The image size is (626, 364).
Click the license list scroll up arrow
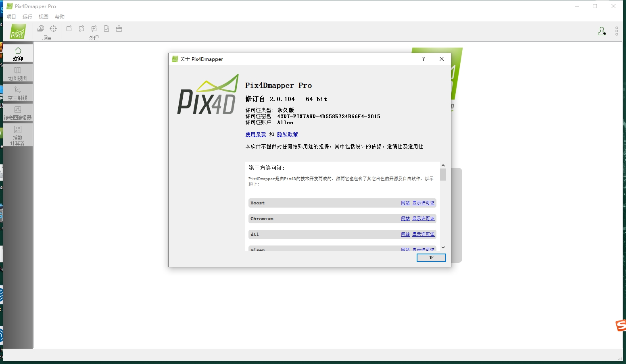point(443,165)
